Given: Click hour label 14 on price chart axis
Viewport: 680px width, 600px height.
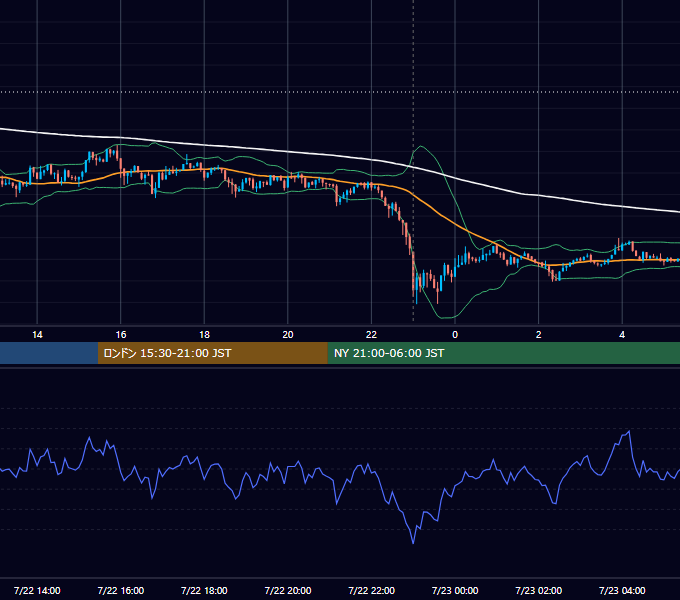Looking at the screenshot, I should tap(37, 335).
